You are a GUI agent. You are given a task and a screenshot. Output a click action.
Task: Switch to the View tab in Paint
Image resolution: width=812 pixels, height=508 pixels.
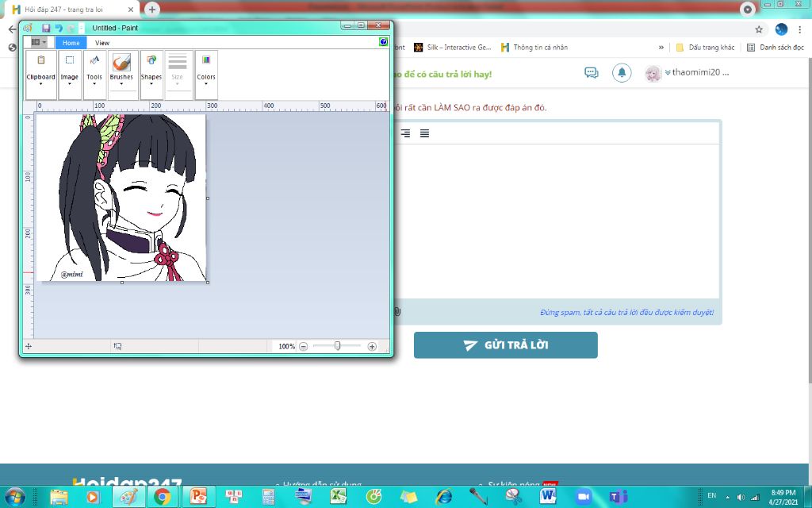coord(102,43)
